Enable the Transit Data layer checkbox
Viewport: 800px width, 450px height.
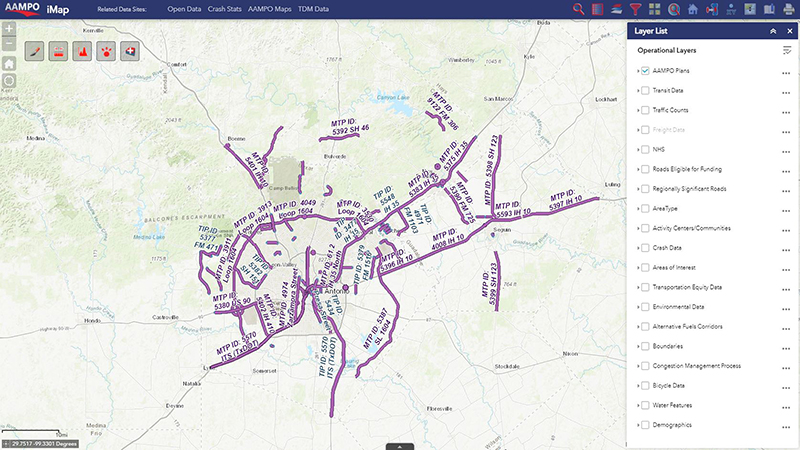coord(646,91)
